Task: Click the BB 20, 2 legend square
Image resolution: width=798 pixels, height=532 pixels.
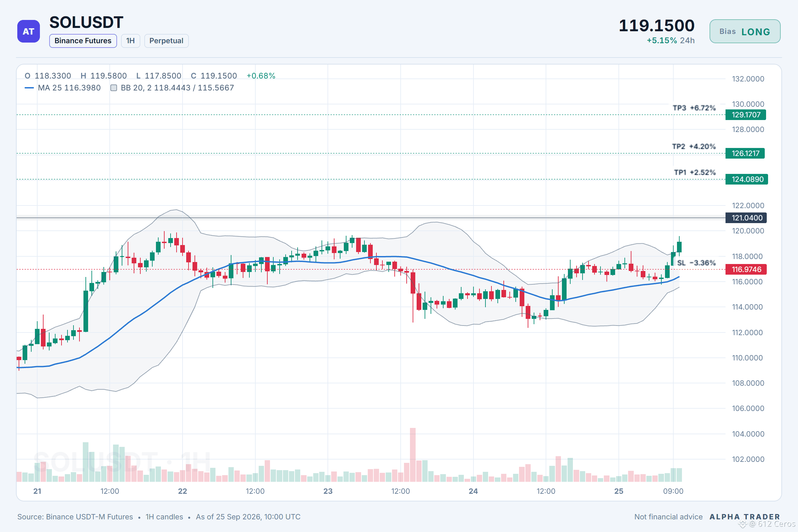Action: click(x=114, y=88)
